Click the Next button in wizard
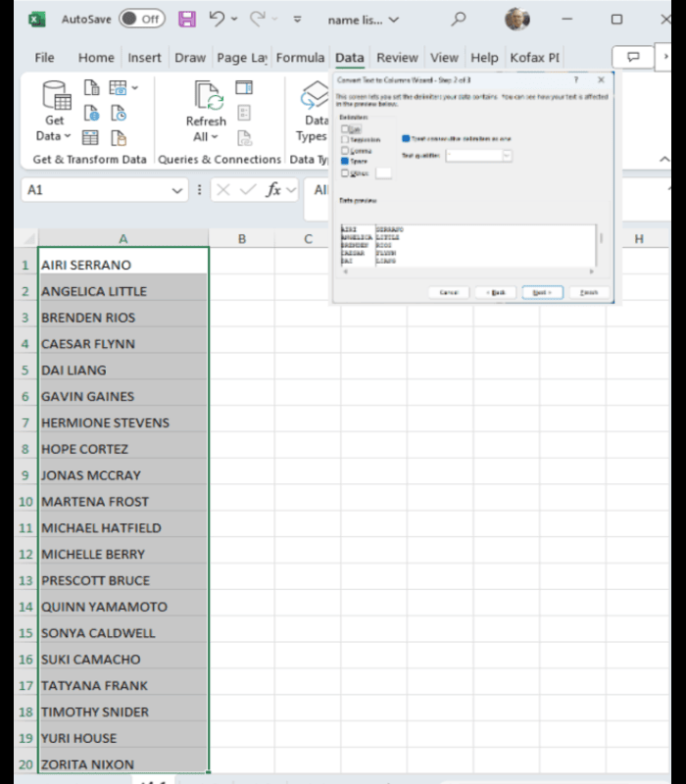686x784 pixels. [541, 292]
